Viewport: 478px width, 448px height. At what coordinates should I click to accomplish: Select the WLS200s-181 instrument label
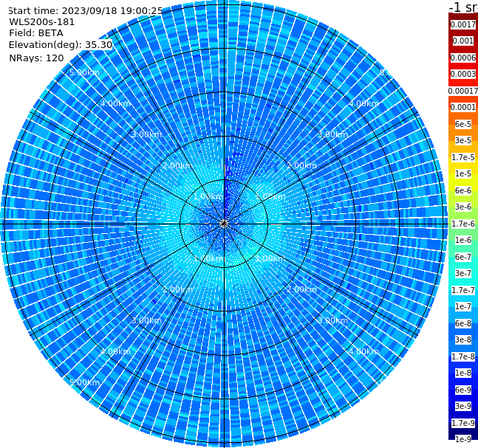pos(42,22)
